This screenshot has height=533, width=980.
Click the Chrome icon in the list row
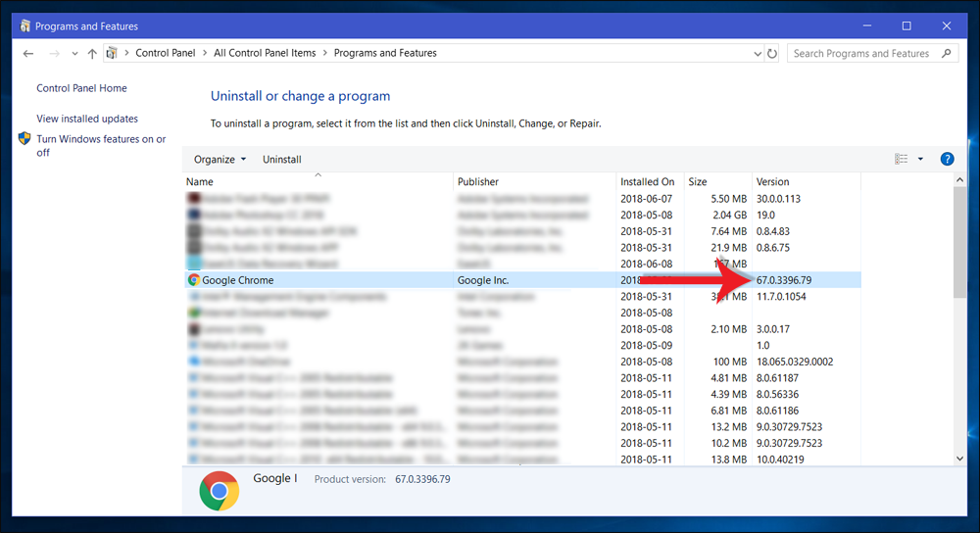[x=194, y=280]
